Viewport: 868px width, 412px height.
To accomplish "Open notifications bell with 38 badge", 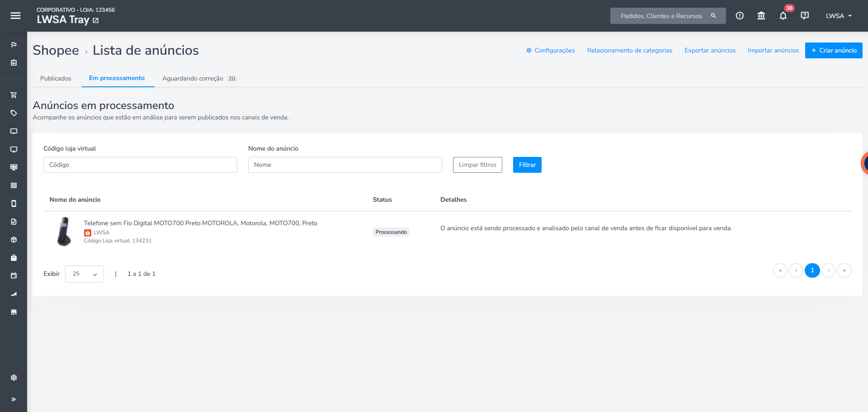I will point(783,16).
